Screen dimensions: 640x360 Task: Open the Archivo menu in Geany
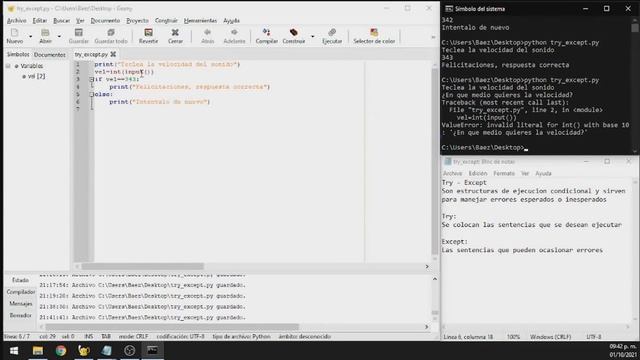click(x=16, y=20)
